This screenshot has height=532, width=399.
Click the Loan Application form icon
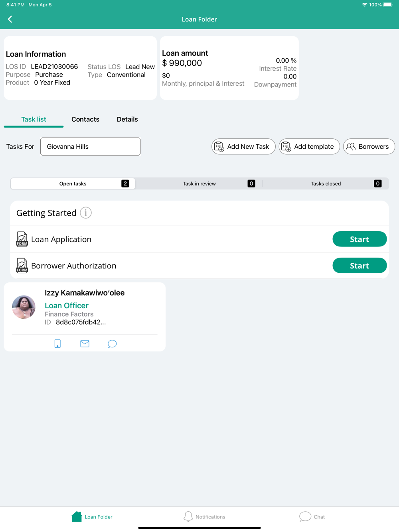pyautogui.click(x=22, y=239)
